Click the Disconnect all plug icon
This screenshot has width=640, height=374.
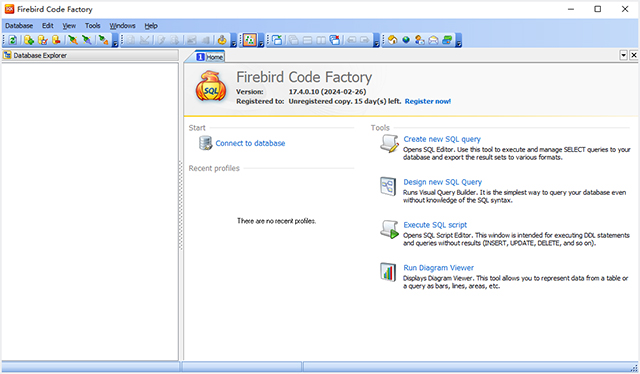103,40
